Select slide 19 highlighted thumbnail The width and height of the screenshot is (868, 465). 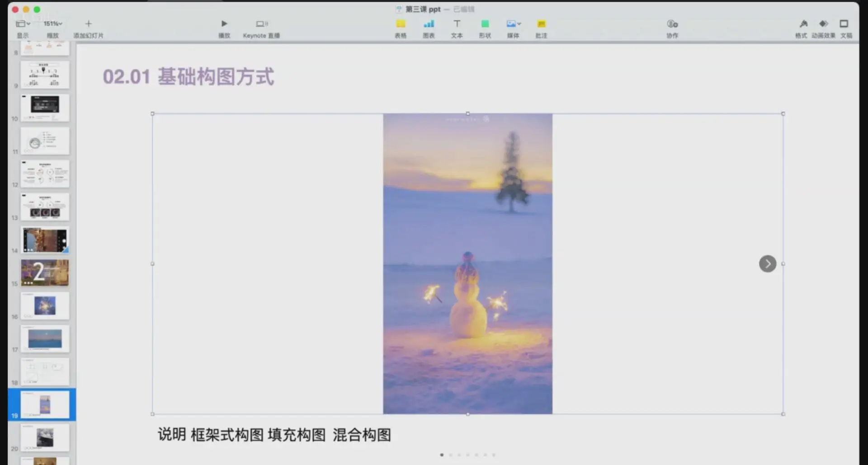pos(45,404)
